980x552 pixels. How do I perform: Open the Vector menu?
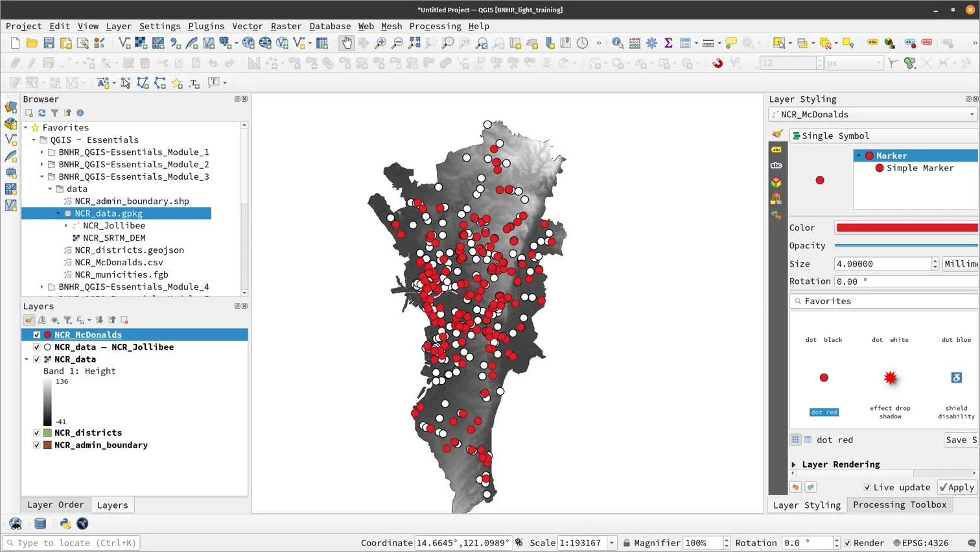point(247,26)
